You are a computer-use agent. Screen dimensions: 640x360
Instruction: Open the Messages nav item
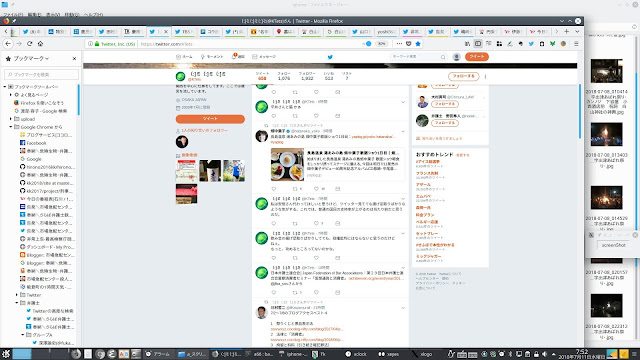pos(264,57)
